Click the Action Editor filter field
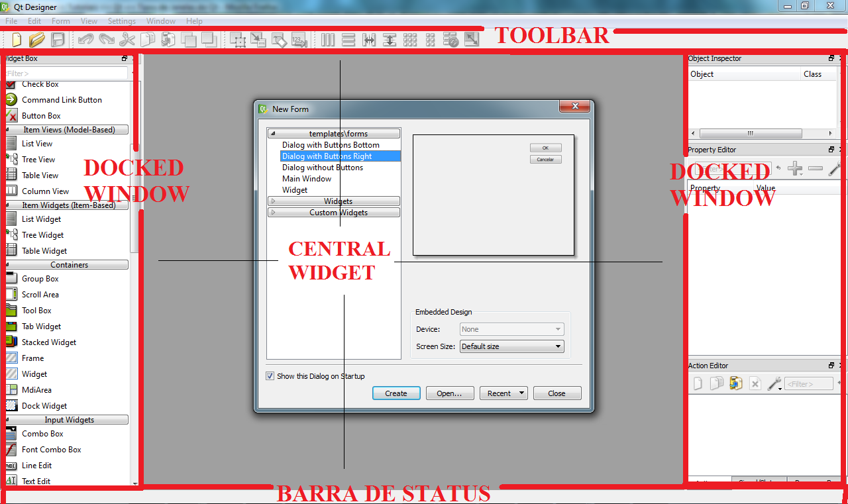 (x=809, y=383)
